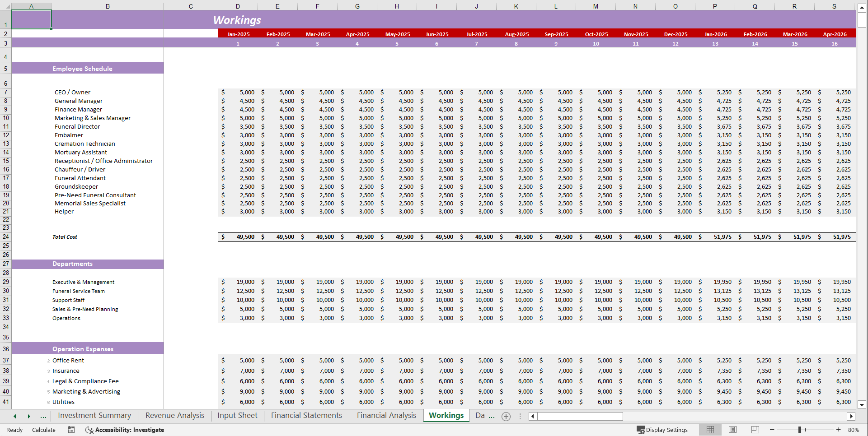Select the Revenue Analysis tab
This screenshot has height=436, width=868.
[x=174, y=415]
